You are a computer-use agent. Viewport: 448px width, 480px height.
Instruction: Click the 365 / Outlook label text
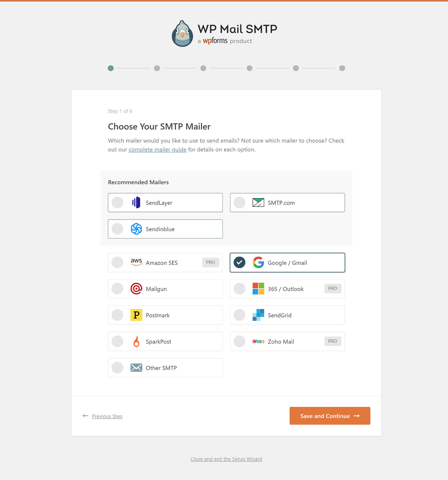point(286,289)
